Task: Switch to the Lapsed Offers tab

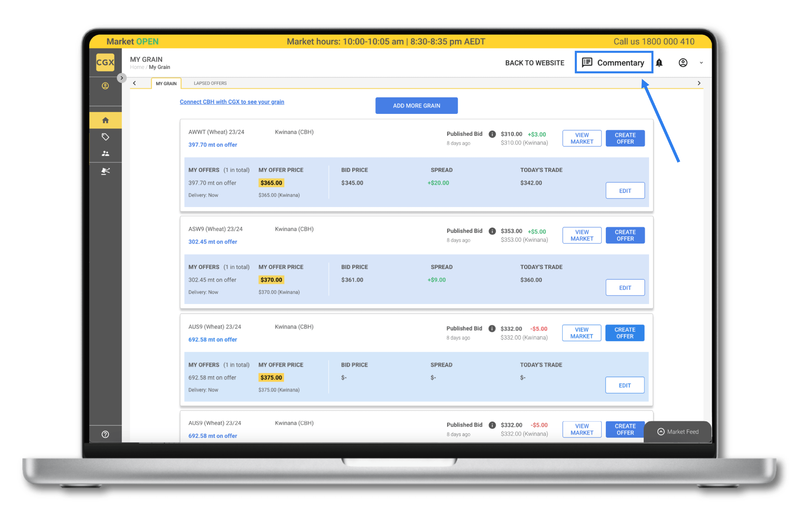Action: pos(210,83)
